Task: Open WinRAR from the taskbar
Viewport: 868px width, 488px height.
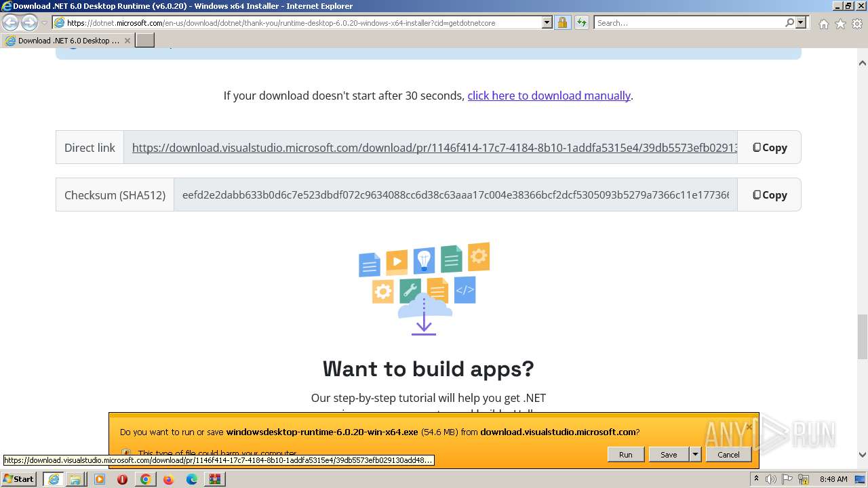Action: pyautogui.click(x=215, y=479)
